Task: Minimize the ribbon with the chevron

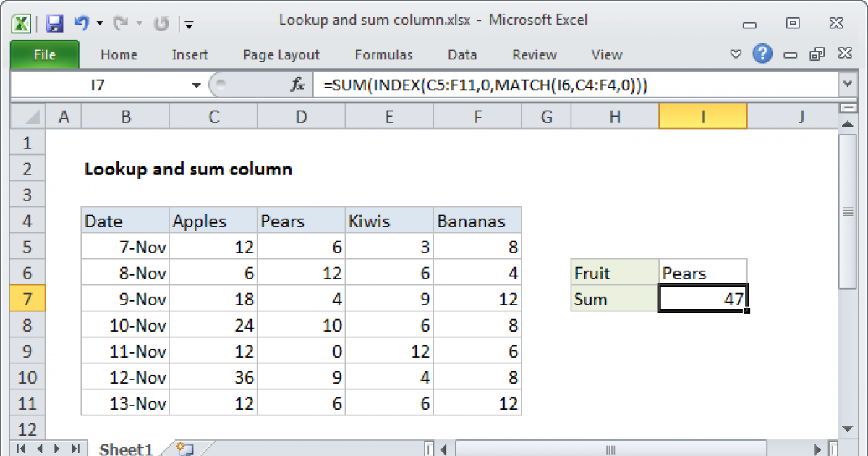Action: pyautogui.click(x=736, y=54)
